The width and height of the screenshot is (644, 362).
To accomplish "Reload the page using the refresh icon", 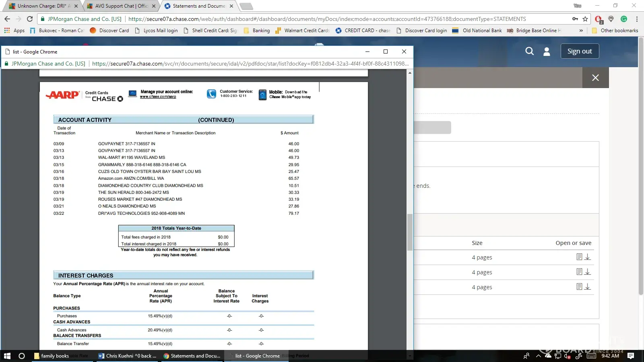I will 29,19.
